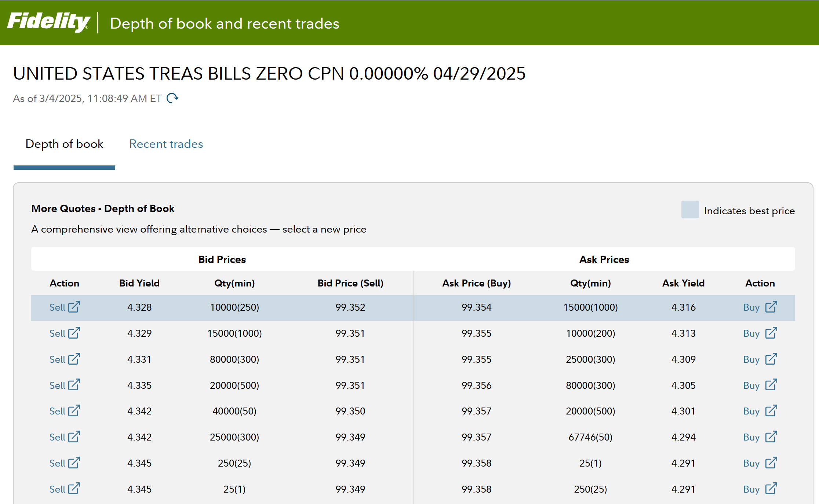Screen dimensions: 819x504
Task: Click Buy link at ask 99.357 qty 20000(500)
Action: pos(751,411)
